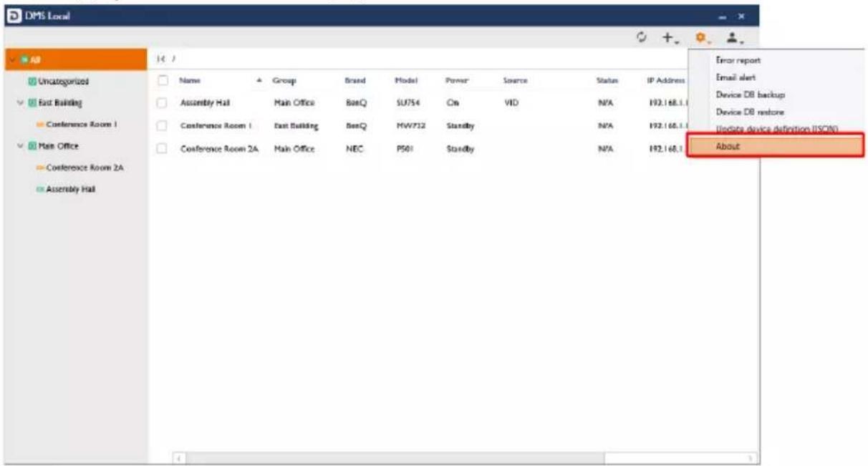868x466 pixels.
Task: Sort by the Group column header
Action: click(x=284, y=81)
